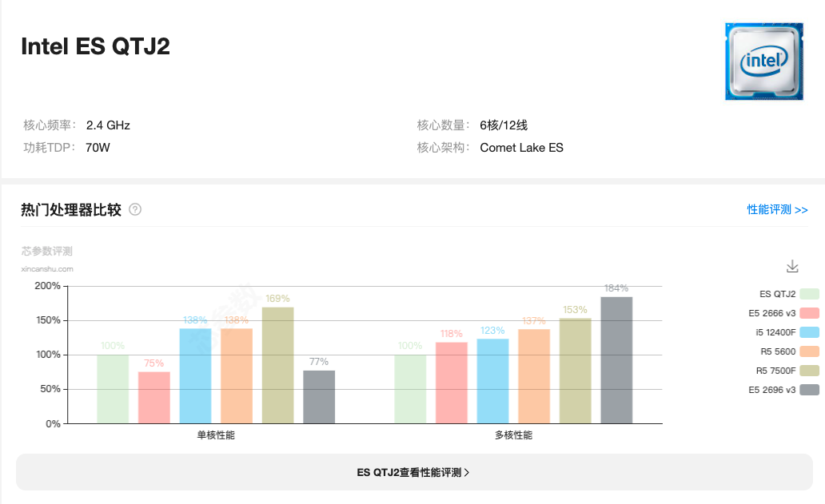Click the xincanshu.com watermark text
Image resolution: width=825 pixels, height=504 pixels.
coord(47,268)
